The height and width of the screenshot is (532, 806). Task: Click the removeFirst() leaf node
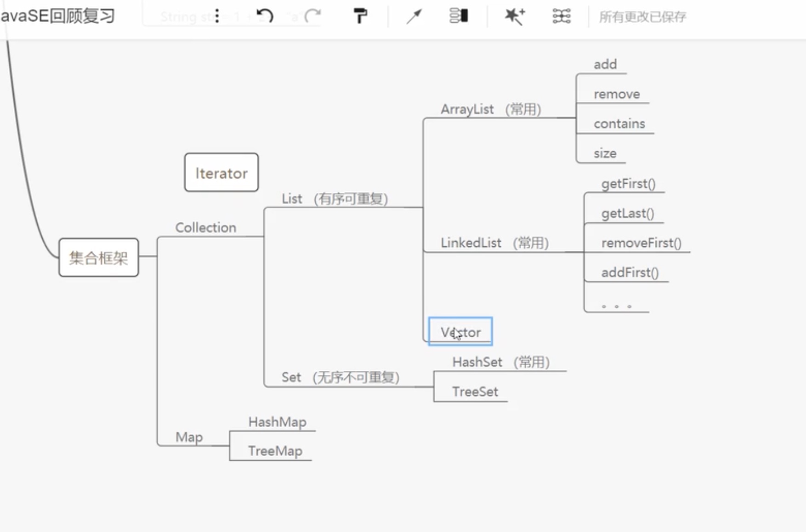tap(641, 243)
